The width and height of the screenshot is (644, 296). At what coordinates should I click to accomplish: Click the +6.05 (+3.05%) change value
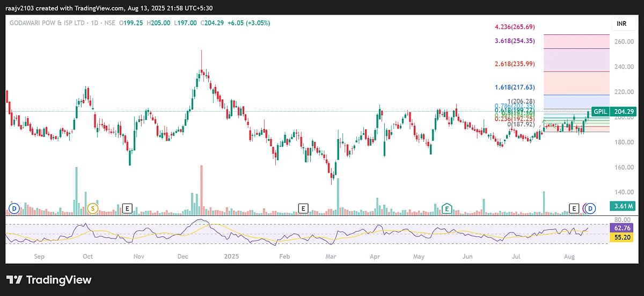[248, 23]
